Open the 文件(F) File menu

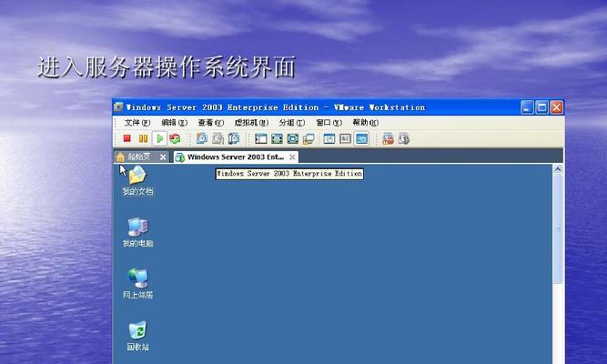(x=137, y=123)
